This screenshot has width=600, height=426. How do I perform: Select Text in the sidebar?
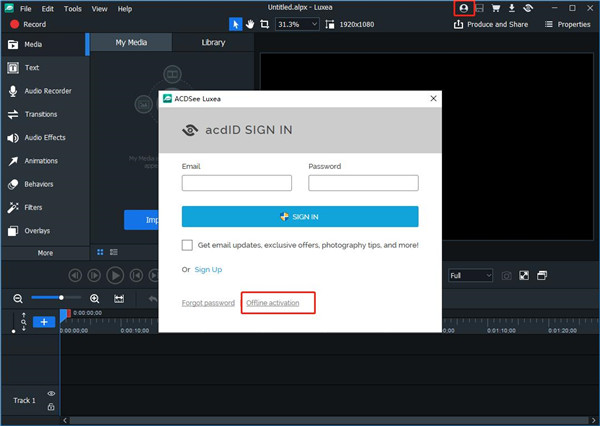pos(45,68)
